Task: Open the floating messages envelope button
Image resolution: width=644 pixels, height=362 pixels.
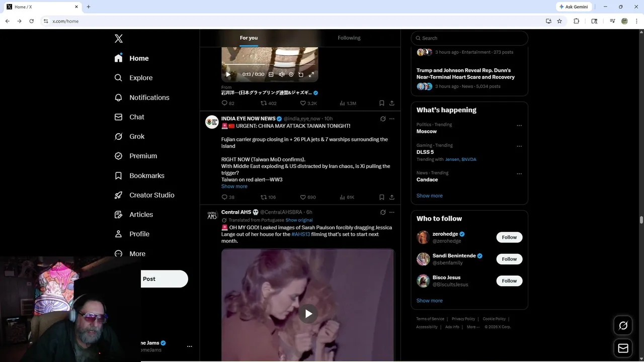Action: pos(623,348)
